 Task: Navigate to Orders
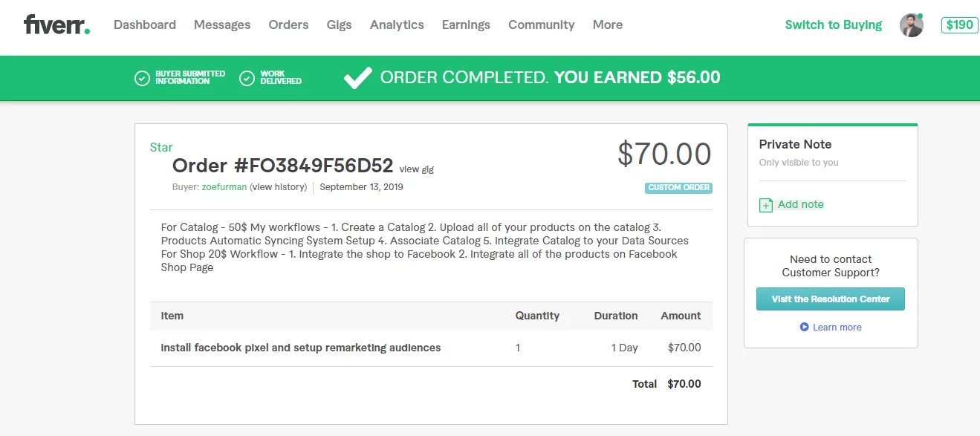click(x=288, y=25)
